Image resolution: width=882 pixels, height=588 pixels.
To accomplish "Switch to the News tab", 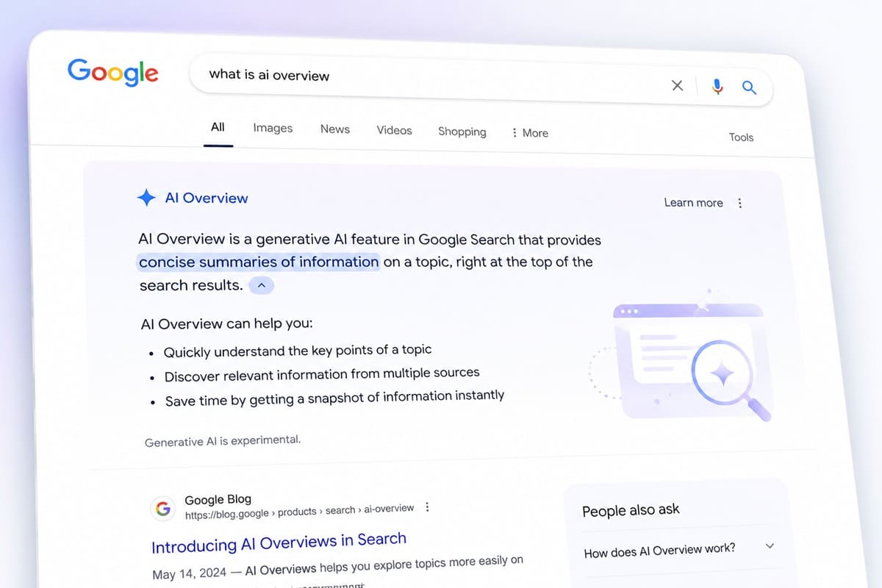I will (335, 129).
